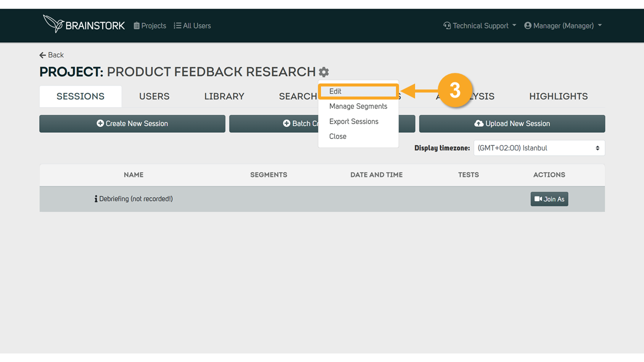The height and width of the screenshot is (362, 644).
Task: Open All Users in the top navigation
Action: pyautogui.click(x=192, y=26)
